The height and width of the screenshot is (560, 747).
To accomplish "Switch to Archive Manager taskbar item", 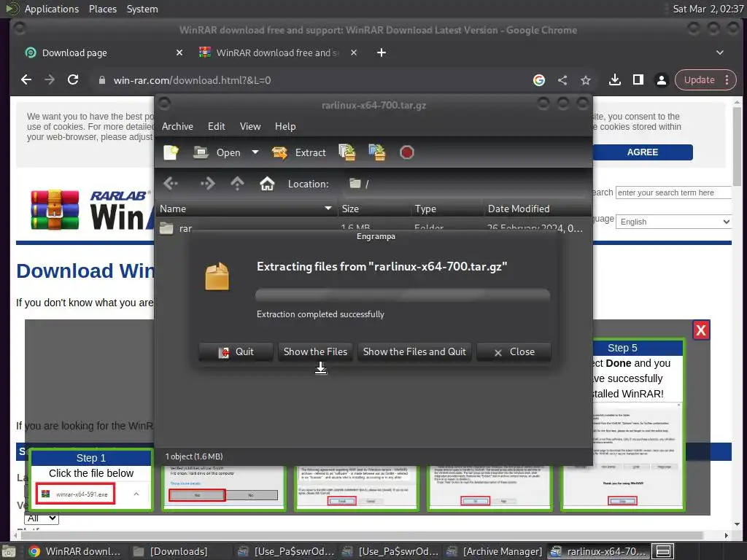I will (495, 551).
